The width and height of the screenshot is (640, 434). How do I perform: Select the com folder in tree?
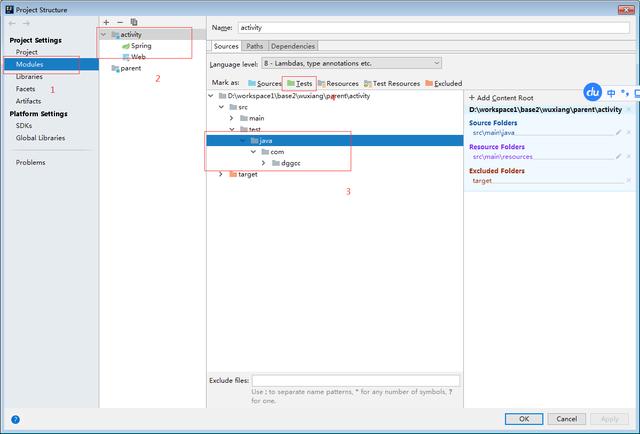point(273,152)
